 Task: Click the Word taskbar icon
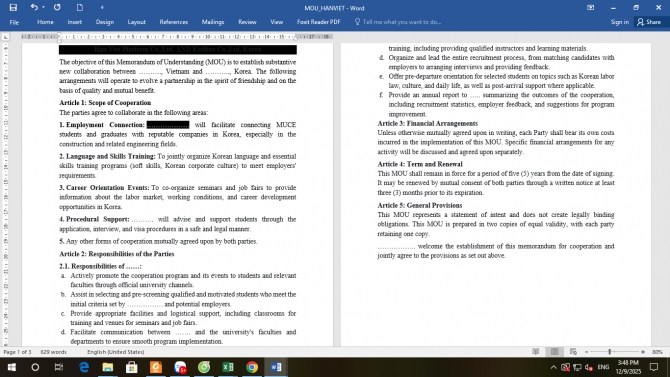[x=276, y=367]
